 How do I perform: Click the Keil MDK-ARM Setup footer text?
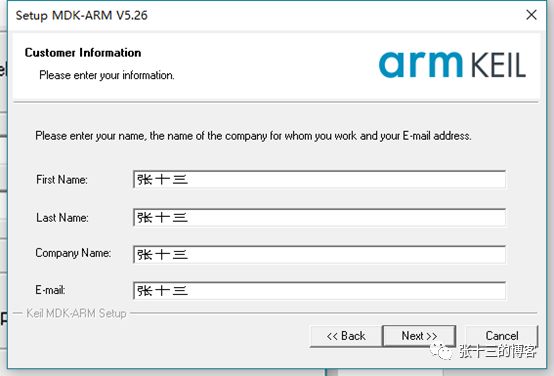tap(76, 313)
